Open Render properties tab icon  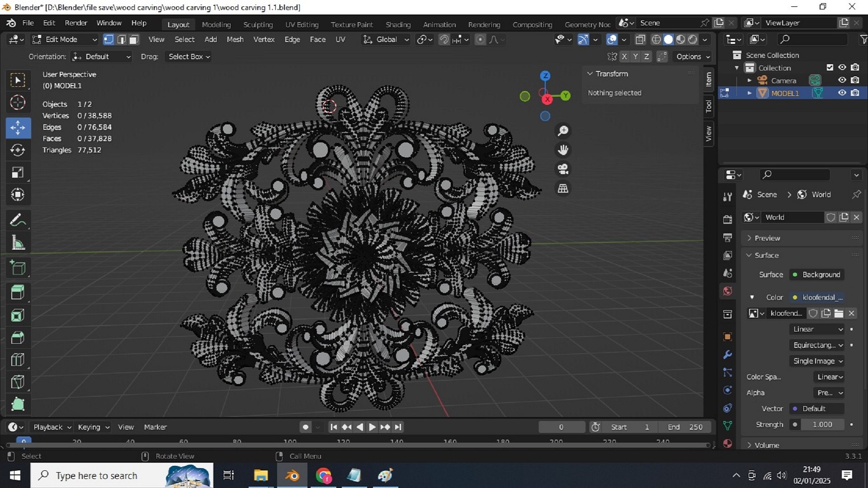[x=727, y=220]
